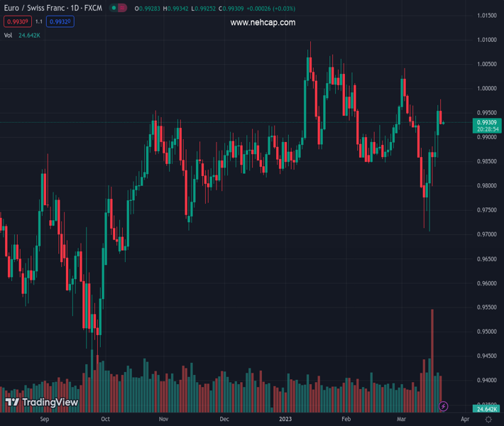Click the Dec label on time axis
Viewport: 504px width, 426px height.
(224, 420)
